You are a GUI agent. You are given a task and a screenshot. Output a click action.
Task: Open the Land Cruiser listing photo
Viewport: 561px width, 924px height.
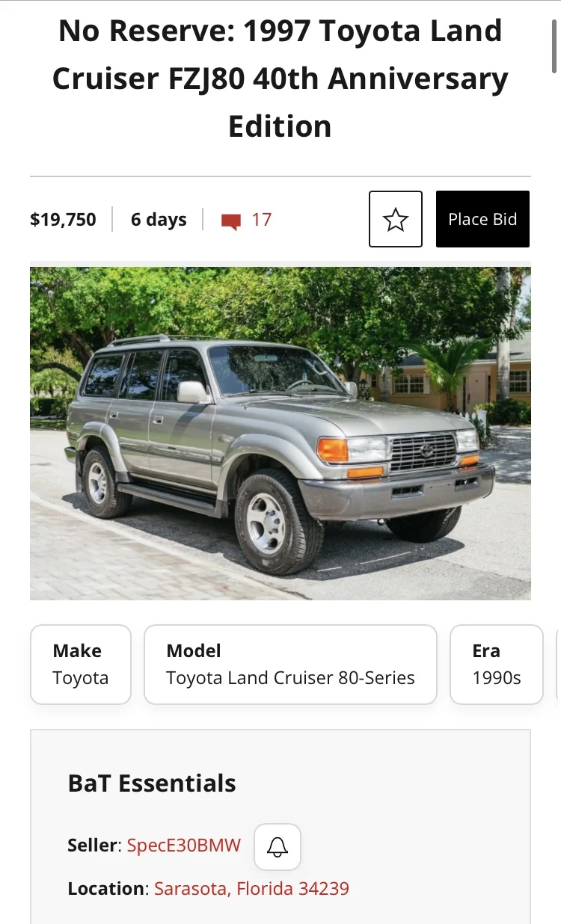pos(280,434)
